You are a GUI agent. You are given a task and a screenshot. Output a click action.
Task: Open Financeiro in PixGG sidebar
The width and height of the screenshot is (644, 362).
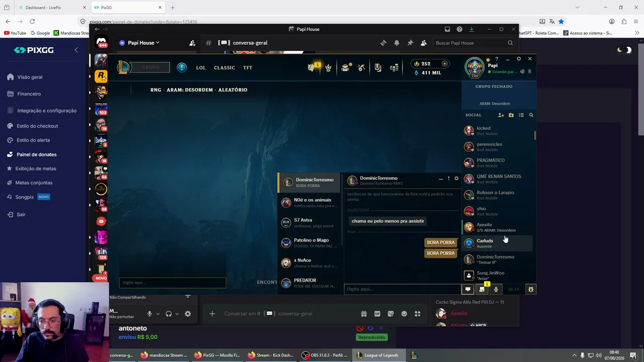[x=29, y=94]
